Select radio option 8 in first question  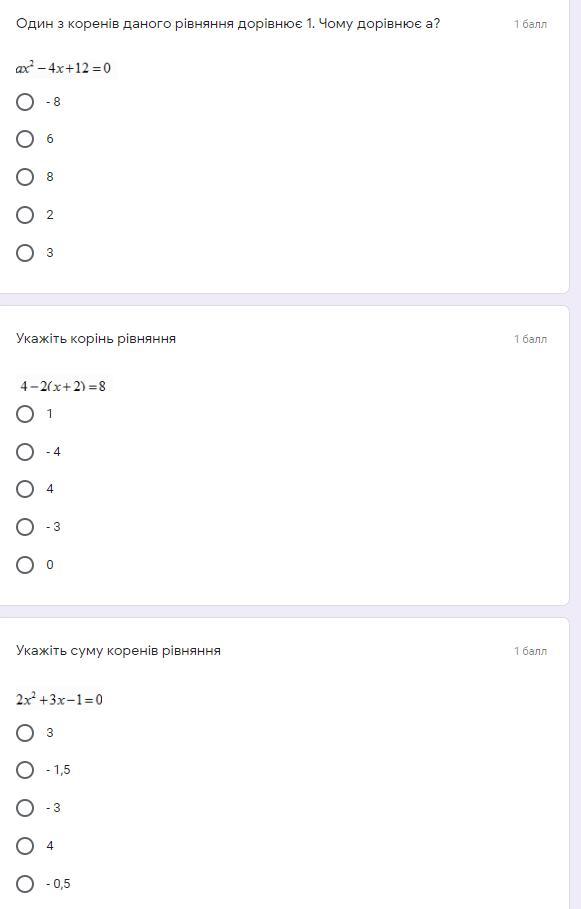point(25,177)
